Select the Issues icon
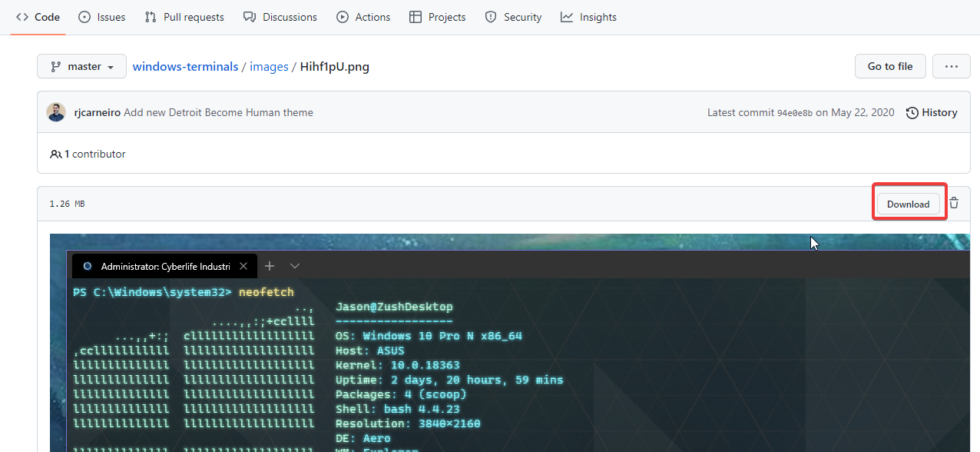The image size is (980, 452). (x=84, y=16)
